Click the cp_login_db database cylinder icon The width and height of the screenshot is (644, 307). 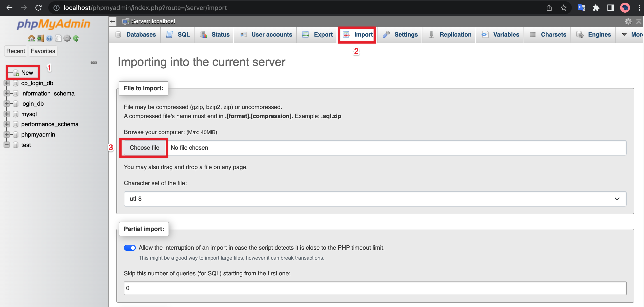(x=16, y=83)
